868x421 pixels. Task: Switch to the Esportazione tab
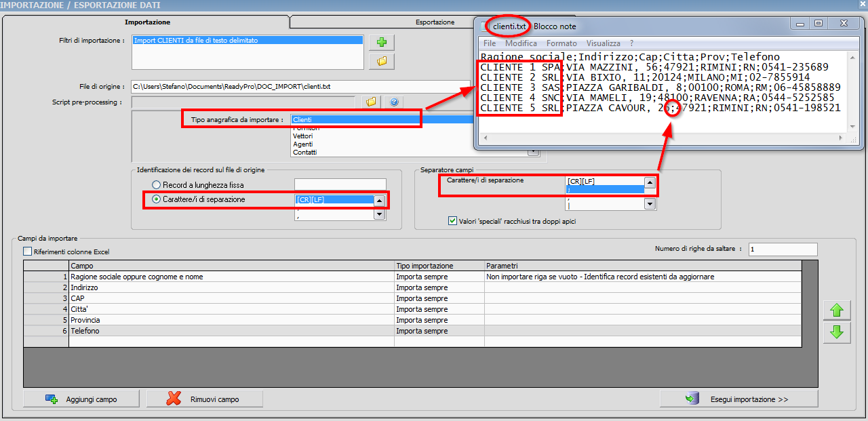coord(435,22)
